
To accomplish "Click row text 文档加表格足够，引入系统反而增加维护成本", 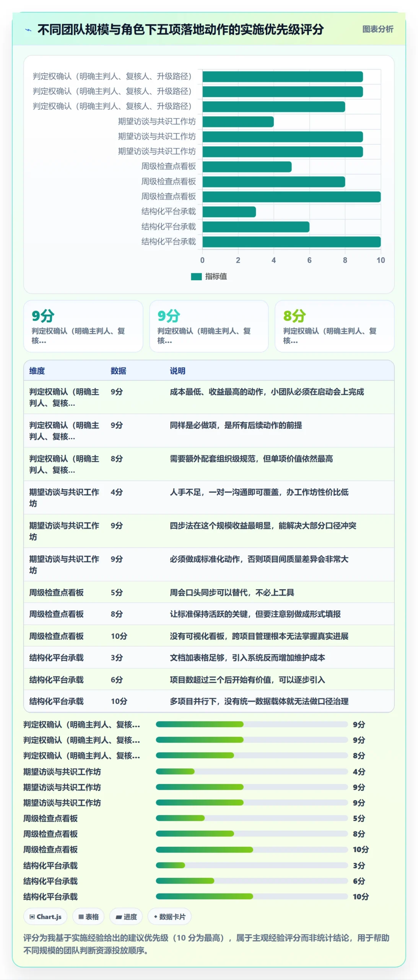I will pos(247,658).
